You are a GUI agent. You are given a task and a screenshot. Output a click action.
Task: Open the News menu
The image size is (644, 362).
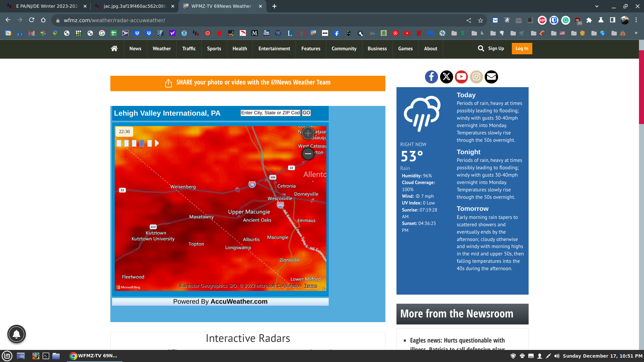[135, 49]
